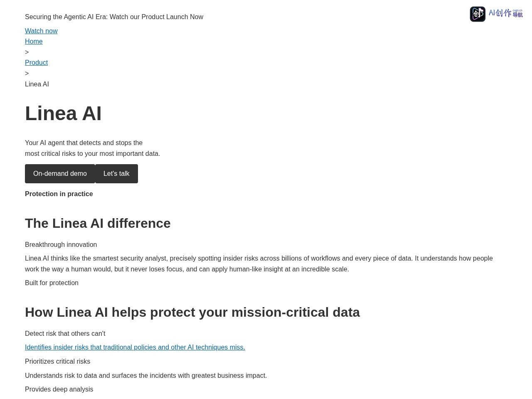Click the separator arrow after Home
The height and width of the screenshot is (399, 532).
coord(27,52)
